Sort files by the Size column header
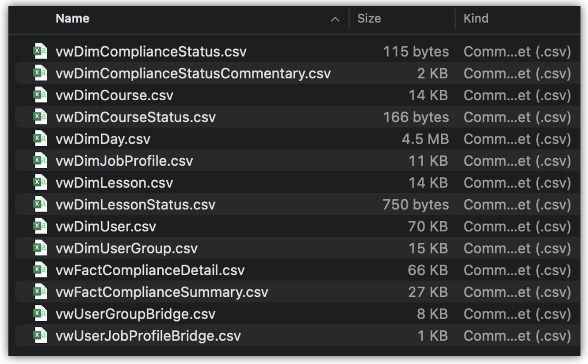Image resolution: width=588 pixels, height=364 pixels. [x=369, y=19]
